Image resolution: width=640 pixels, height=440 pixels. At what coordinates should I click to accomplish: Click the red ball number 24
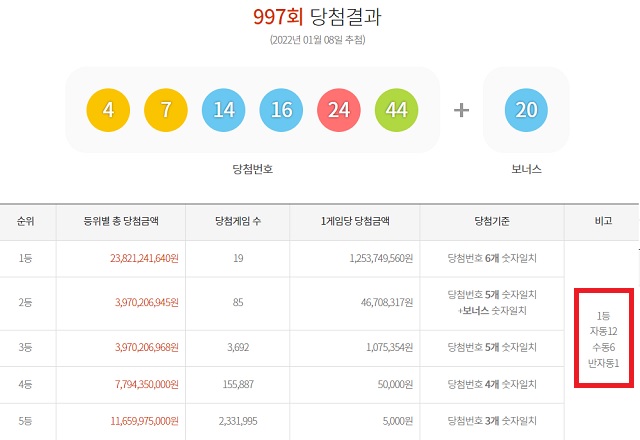coord(339,110)
